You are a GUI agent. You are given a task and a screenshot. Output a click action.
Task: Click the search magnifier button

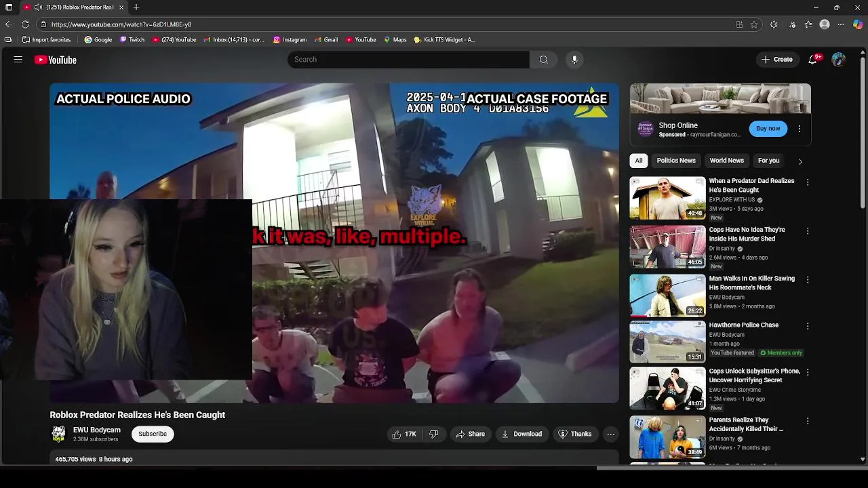coord(544,60)
